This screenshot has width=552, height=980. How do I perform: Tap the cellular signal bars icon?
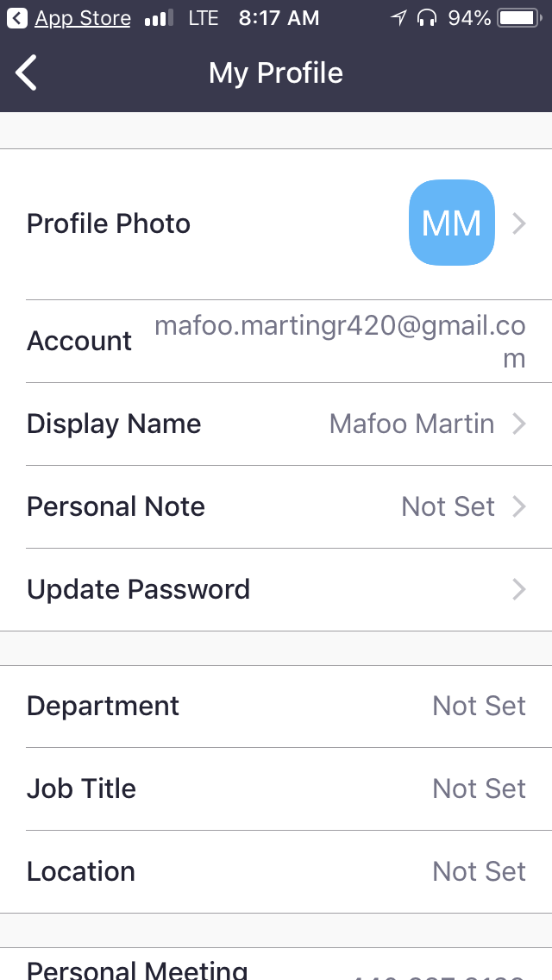click(159, 18)
